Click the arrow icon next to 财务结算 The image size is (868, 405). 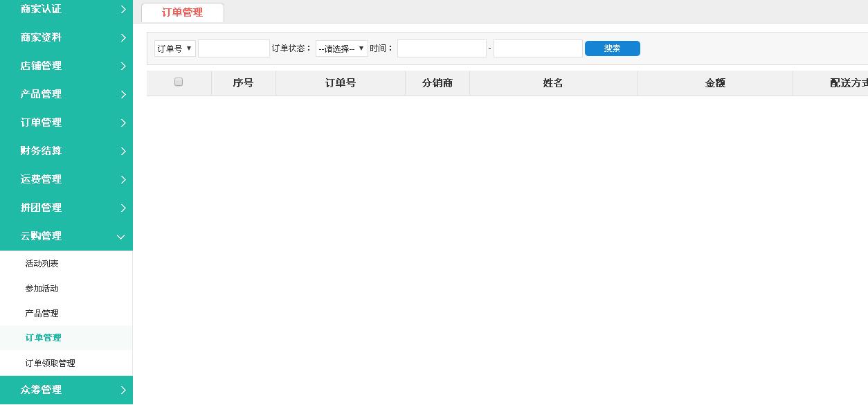[123, 151]
